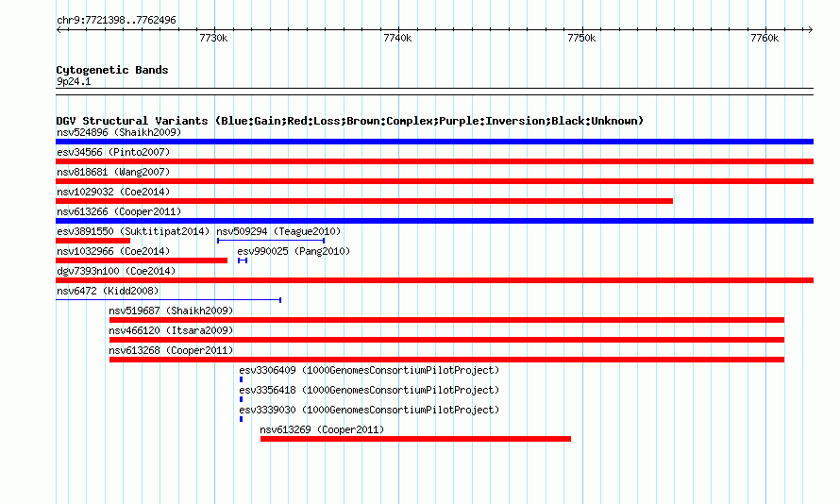
Task: Click the thin blue span of nsv509294
Action: click(271, 241)
